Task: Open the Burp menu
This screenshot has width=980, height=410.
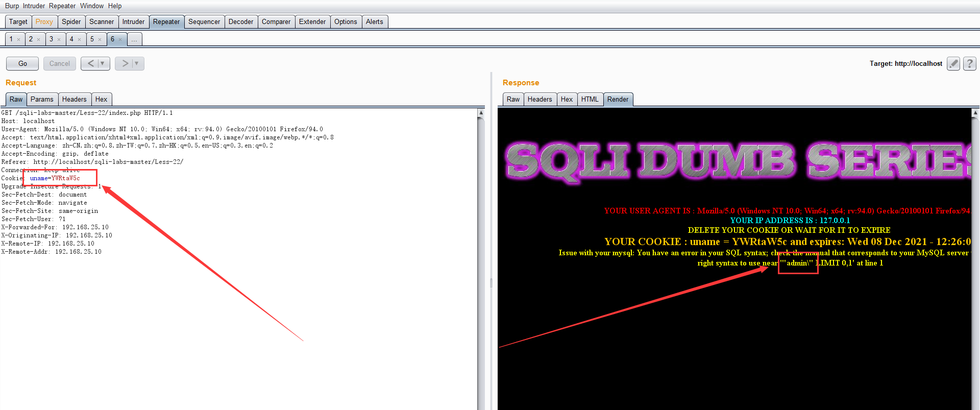Action: click(12, 6)
